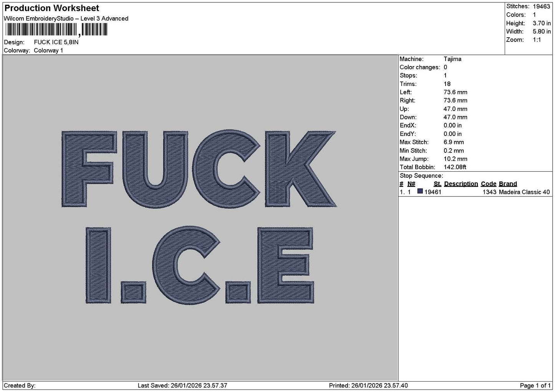555x392 pixels.
Task: Click the Color changes value 0
Action: [x=445, y=67]
